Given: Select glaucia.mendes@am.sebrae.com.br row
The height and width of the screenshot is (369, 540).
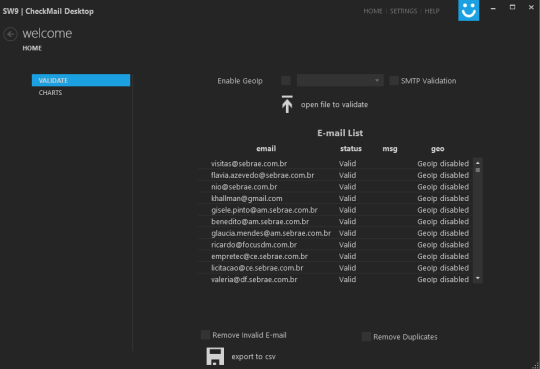Looking at the screenshot, I should tap(335, 233).
